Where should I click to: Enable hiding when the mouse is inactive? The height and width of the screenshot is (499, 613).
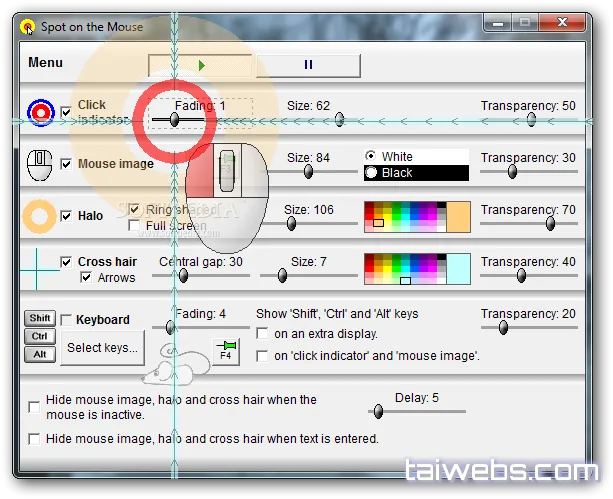tap(34, 407)
